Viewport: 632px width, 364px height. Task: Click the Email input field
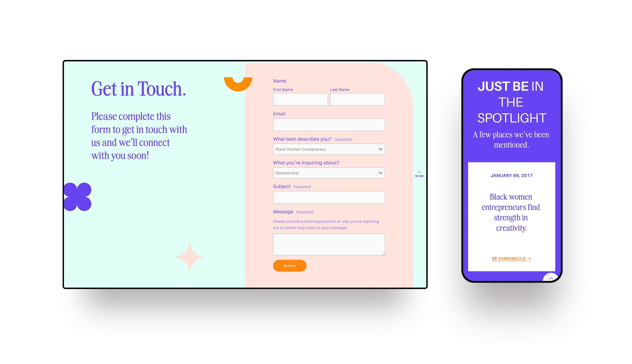tap(329, 125)
